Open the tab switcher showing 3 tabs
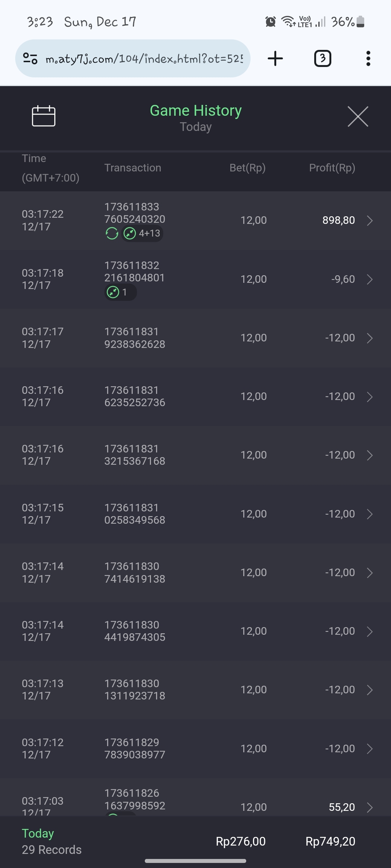Image resolution: width=391 pixels, height=868 pixels. point(322,59)
